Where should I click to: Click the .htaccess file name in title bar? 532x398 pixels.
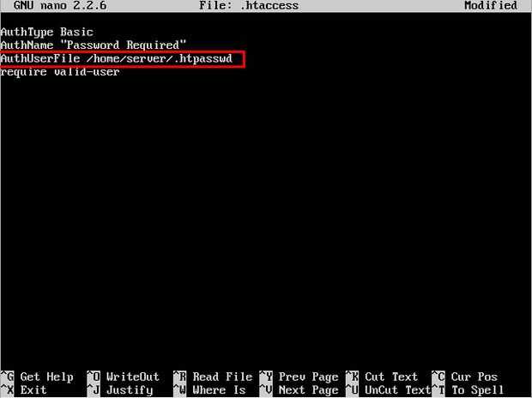[269, 6]
